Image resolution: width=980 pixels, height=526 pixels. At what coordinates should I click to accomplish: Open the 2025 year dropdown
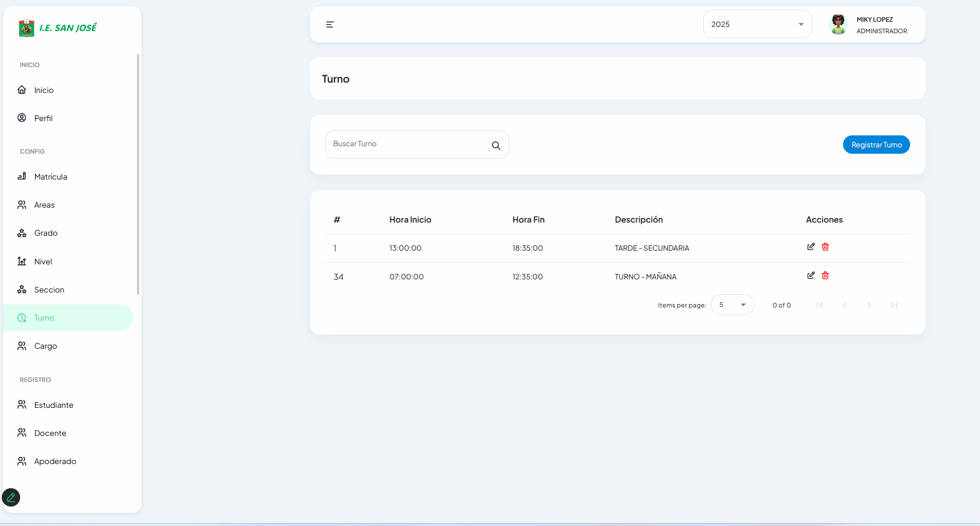point(756,24)
